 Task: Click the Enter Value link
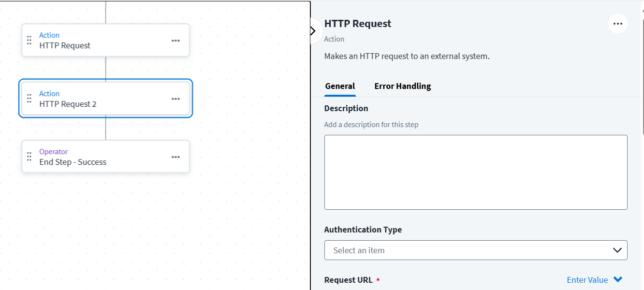click(587, 280)
